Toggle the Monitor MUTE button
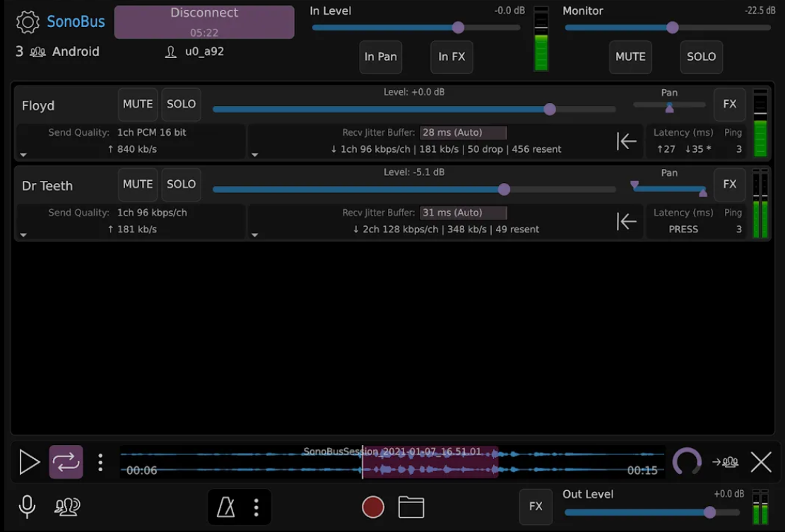Viewport: 785px width, 532px height. 630,57
